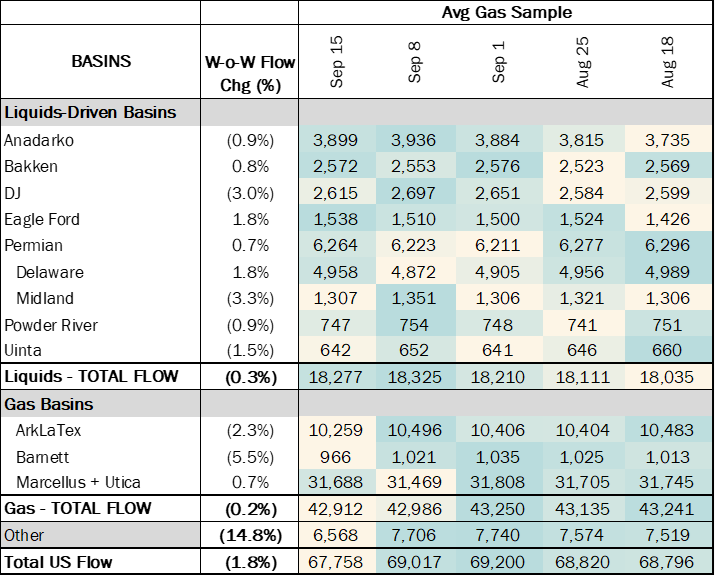This screenshot has height=576, width=715.
Task: Select the Marcellus + Utica row label
Action: [x=78, y=482]
